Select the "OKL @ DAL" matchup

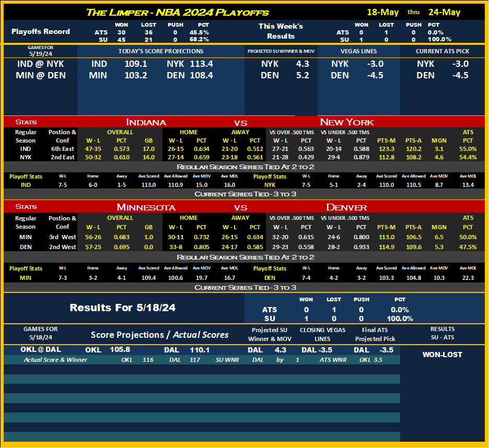coord(41,350)
